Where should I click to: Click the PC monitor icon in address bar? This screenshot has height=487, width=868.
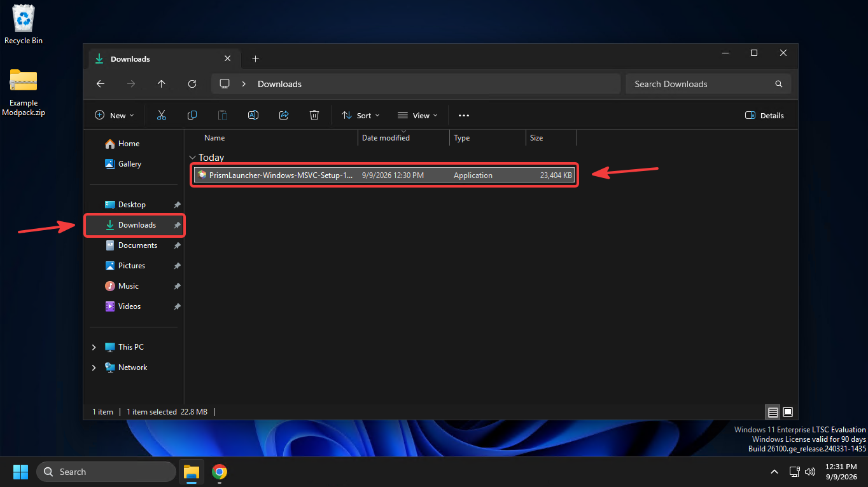[x=225, y=84]
